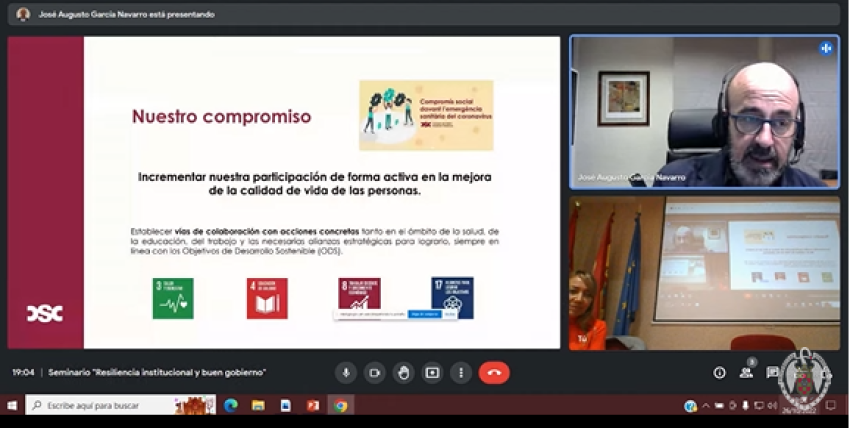Screen dimensions: 850x428
Task: Expand hidden system tray icons chevron
Action: tap(705, 406)
